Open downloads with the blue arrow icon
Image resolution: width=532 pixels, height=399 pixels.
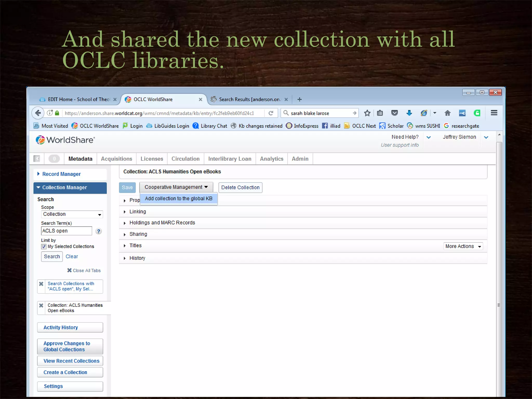(x=409, y=113)
